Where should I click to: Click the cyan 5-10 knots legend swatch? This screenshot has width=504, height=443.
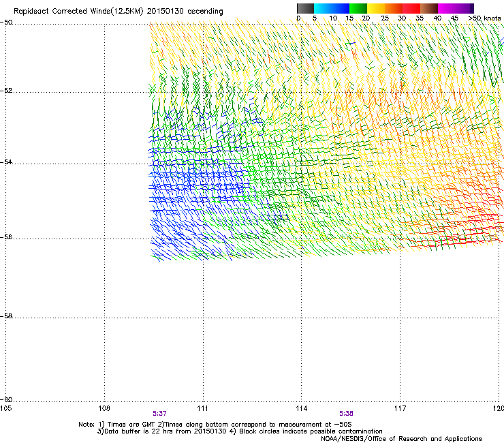point(323,8)
